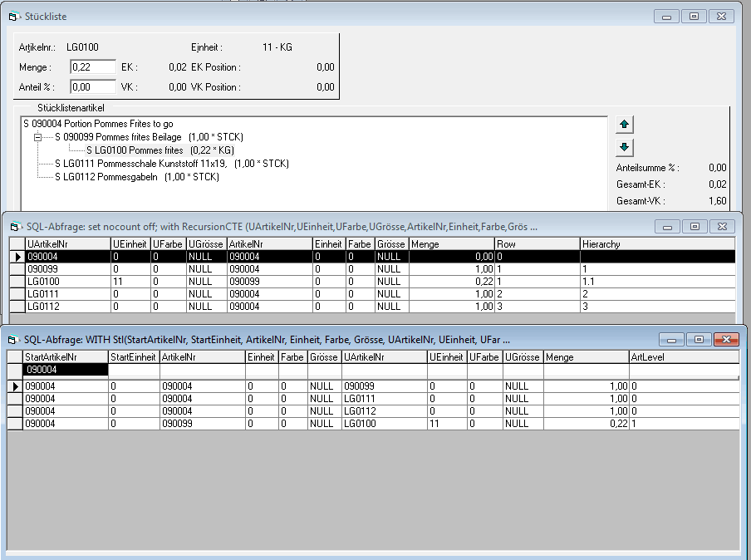The image size is (751, 560).
Task: Click the move-down arrow button
Action: point(625,148)
